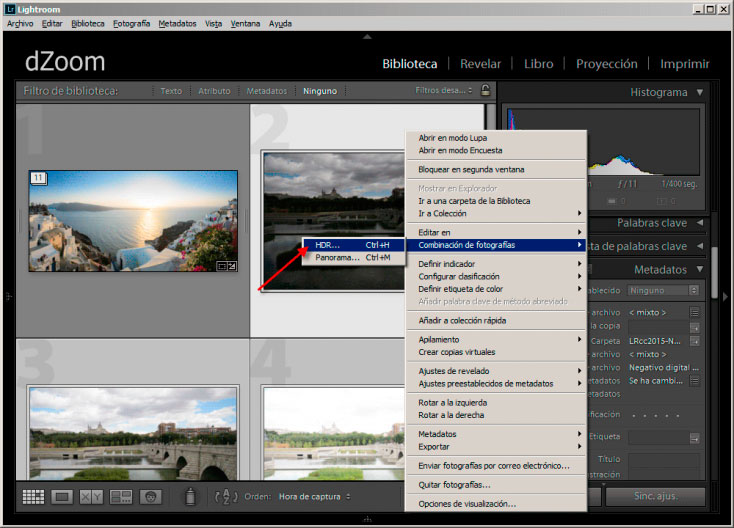The width and height of the screenshot is (734, 528).
Task: Expand Editar en submenu
Action: [496, 232]
